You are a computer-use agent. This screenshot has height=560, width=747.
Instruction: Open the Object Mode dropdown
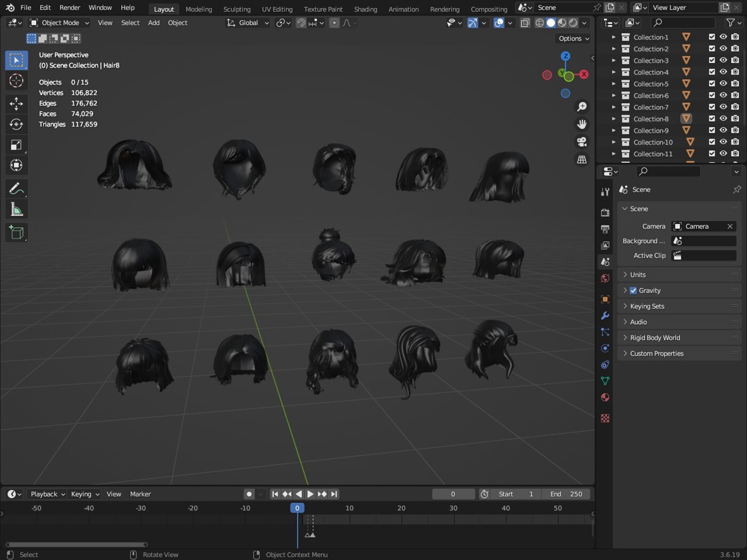pos(59,23)
